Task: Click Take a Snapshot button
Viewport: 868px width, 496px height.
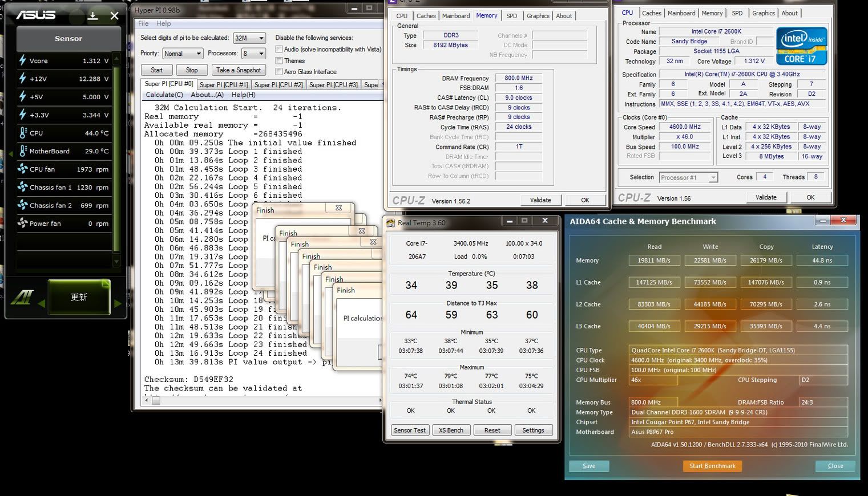Action: pyautogui.click(x=239, y=70)
